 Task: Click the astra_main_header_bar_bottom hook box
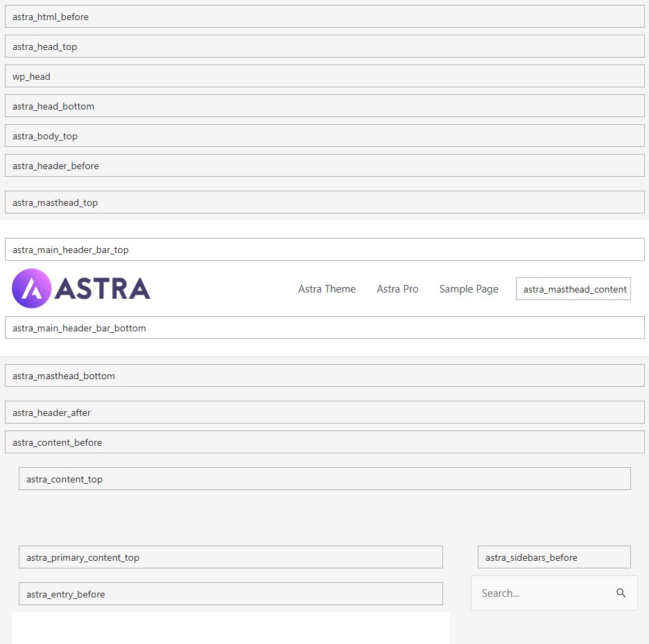(324, 328)
